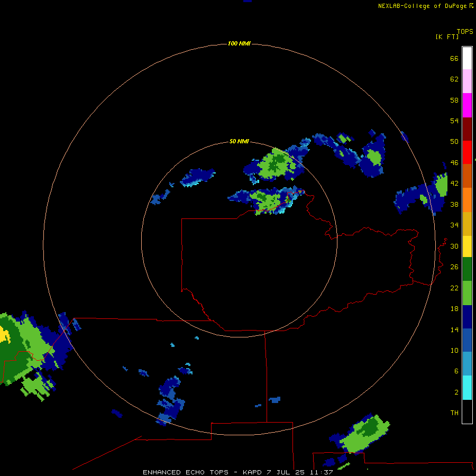Screen dimensions: 476x476
Task: Select the black TH legend swatch
Action: 467,411
